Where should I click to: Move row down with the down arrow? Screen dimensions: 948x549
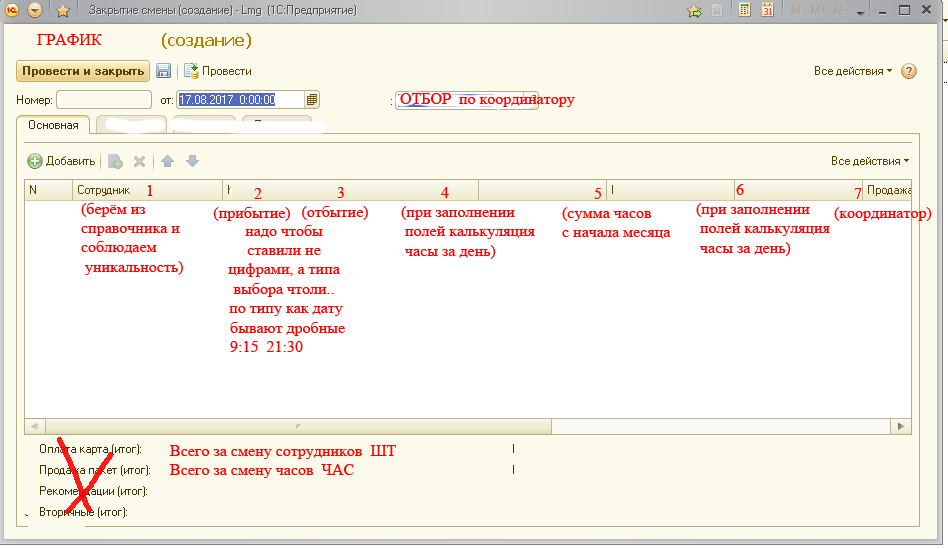[x=192, y=161]
